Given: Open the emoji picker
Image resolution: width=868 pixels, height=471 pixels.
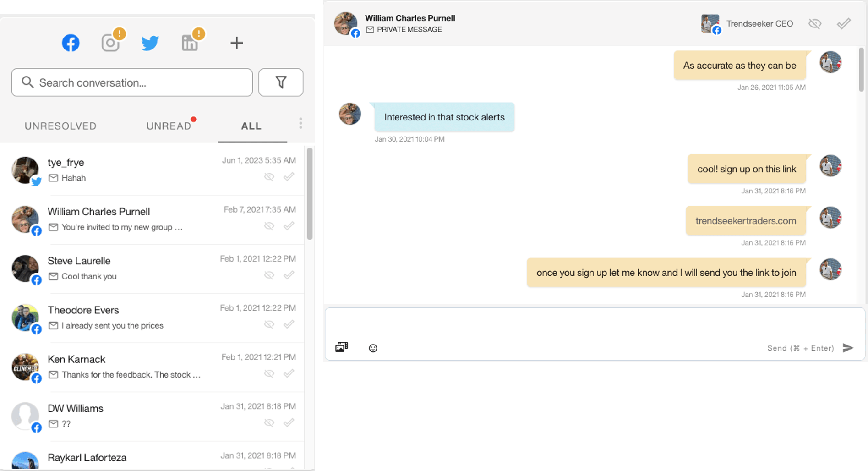Looking at the screenshot, I should (373, 348).
